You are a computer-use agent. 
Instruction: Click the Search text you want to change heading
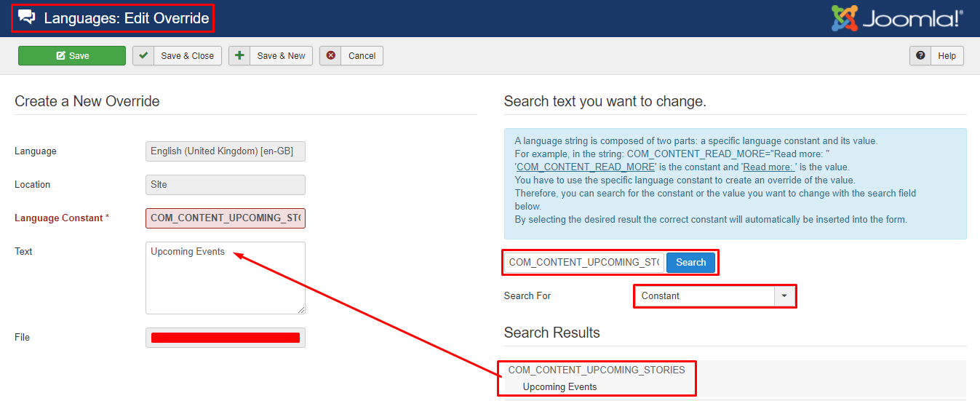(605, 102)
